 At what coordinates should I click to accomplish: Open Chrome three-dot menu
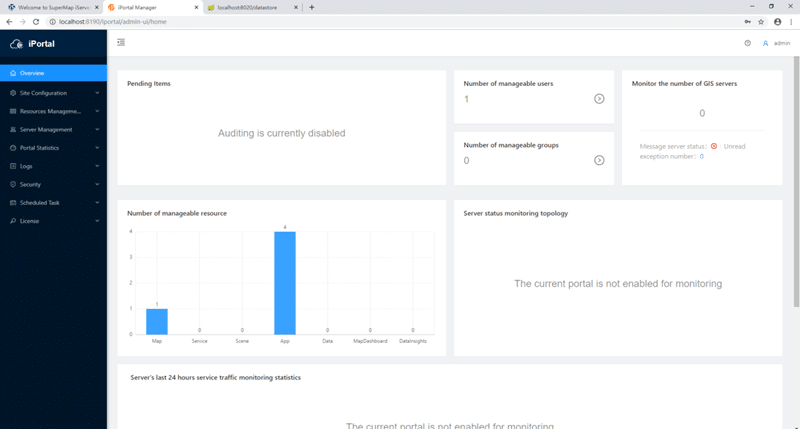[791, 22]
